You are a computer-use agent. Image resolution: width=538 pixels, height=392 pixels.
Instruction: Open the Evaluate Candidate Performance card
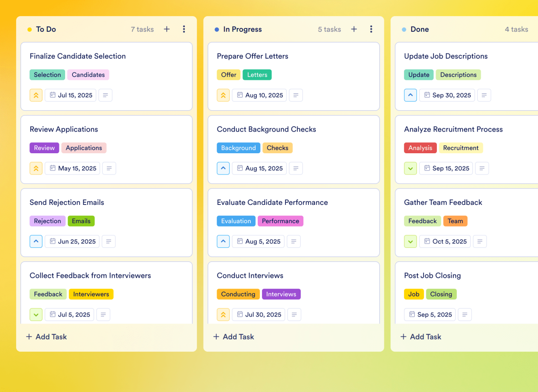click(272, 202)
